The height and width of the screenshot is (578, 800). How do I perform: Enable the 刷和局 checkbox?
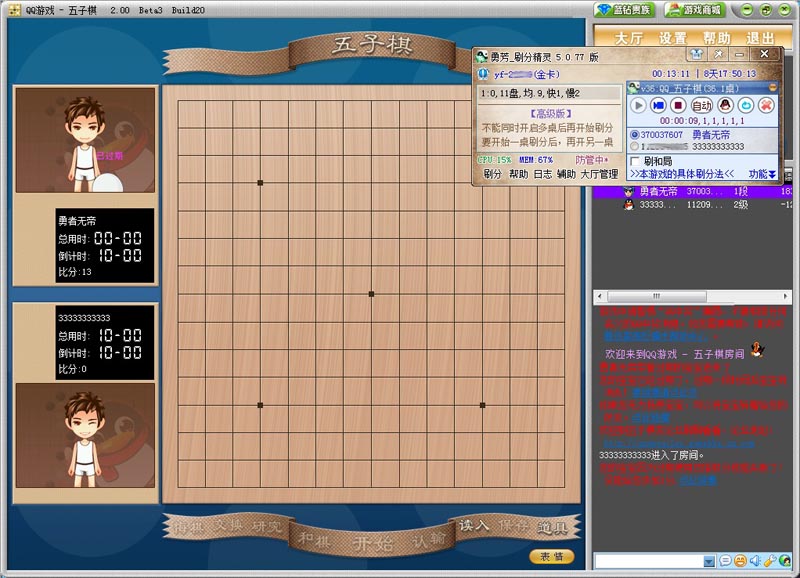pos(635,161)
